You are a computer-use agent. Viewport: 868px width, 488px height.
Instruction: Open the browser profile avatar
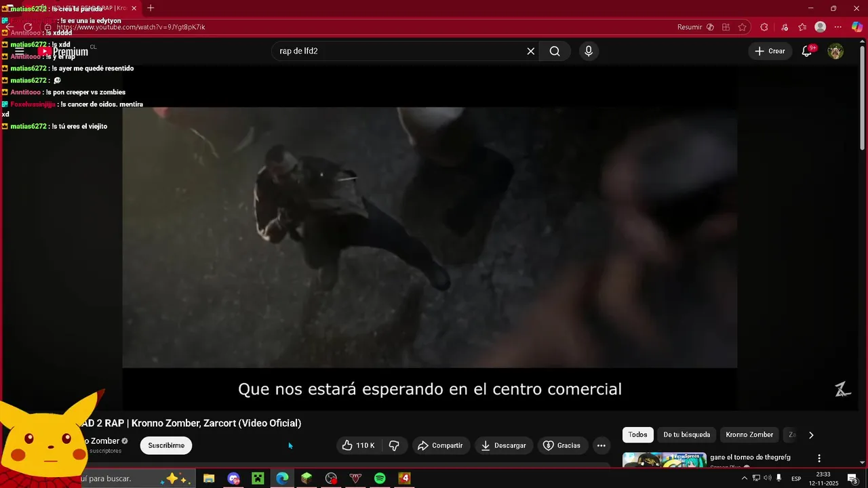821,27
